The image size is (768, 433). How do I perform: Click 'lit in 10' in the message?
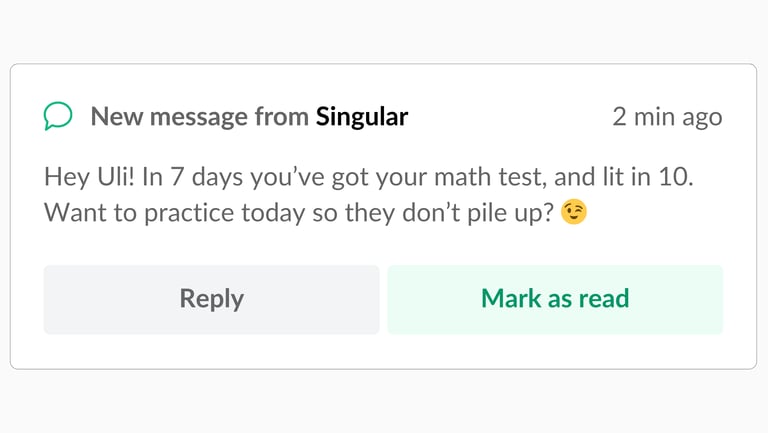pyautogui.click(x=648, y=176)
